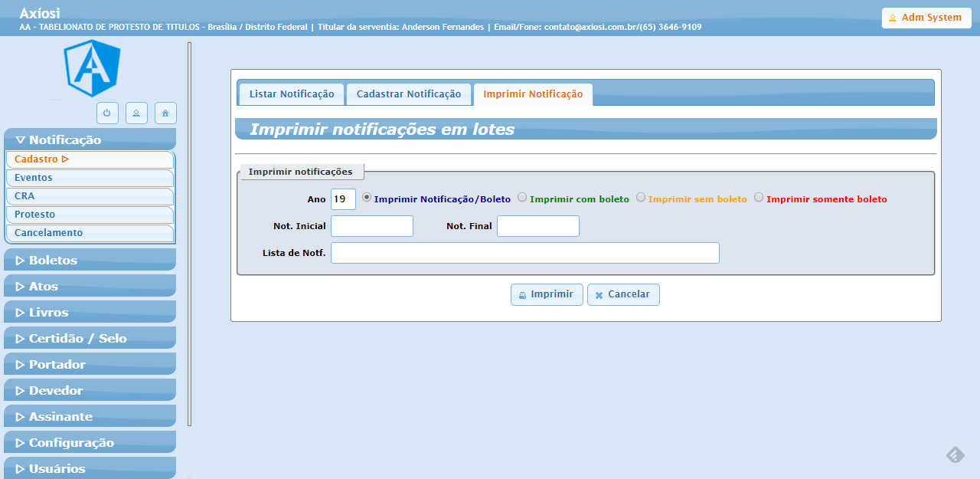Click the feed icon at bottom right
980x479 pixels.
click(x=955, y=454)
